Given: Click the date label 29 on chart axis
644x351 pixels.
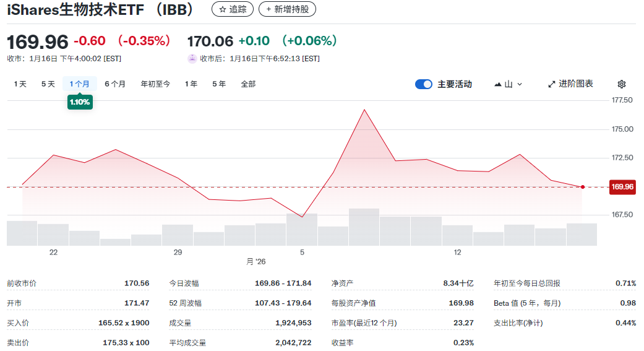Looking at the screenshot, I should 178,253.
